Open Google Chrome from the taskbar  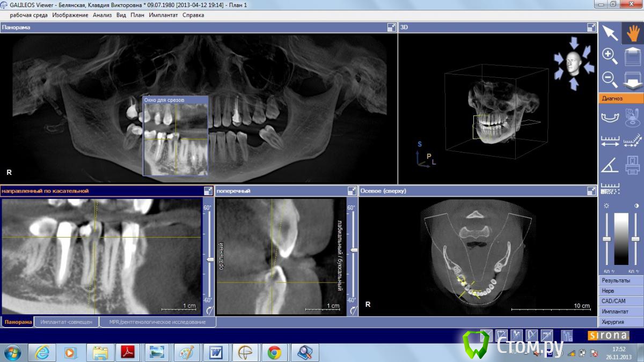(274, 352)
